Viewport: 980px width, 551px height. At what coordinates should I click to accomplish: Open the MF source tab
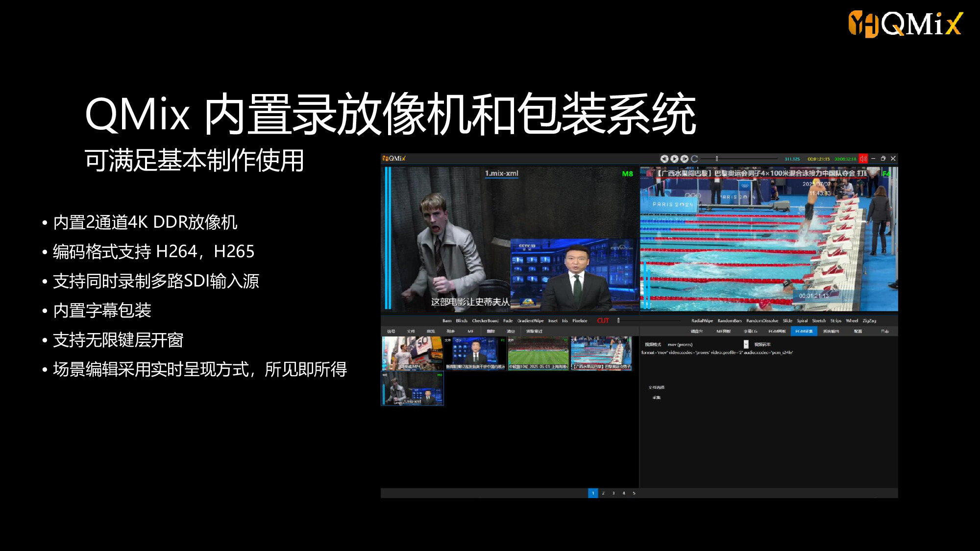point(470,332)
